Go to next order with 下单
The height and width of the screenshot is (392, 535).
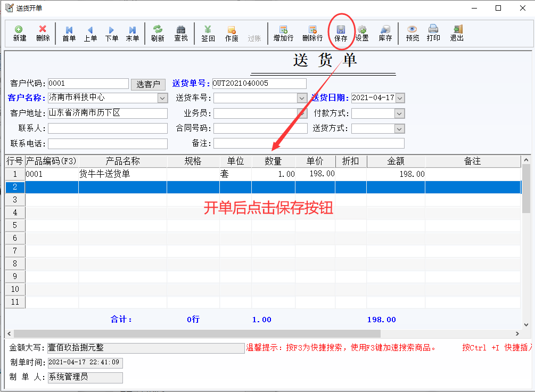tap(112, 34)
